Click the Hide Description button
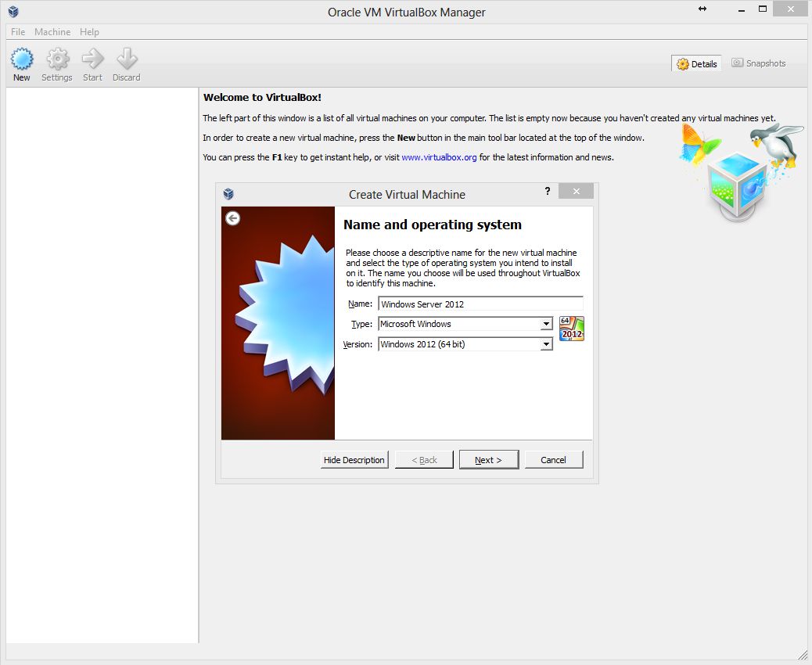This screenshot has height=665, width=812. pos(354,460)
